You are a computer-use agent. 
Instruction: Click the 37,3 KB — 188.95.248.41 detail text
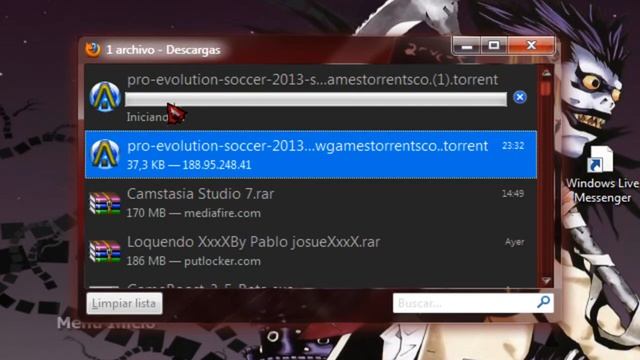tap(189, 165)
